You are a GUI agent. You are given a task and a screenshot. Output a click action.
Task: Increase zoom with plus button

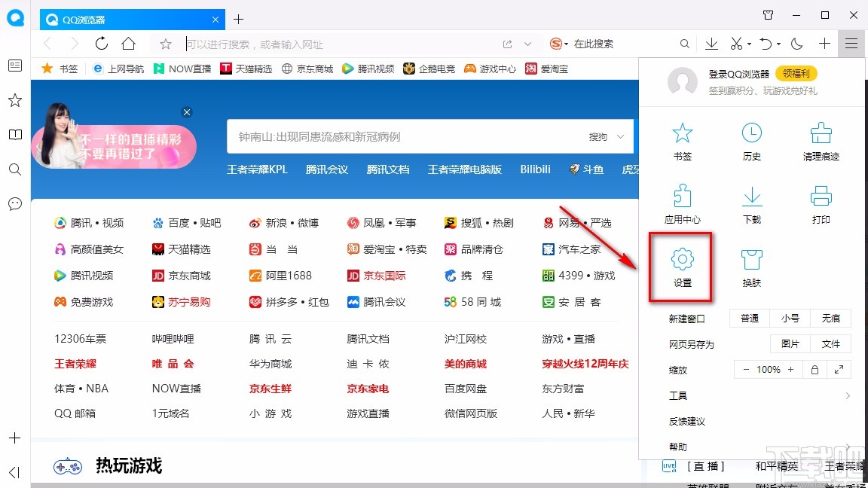(790, 370)
